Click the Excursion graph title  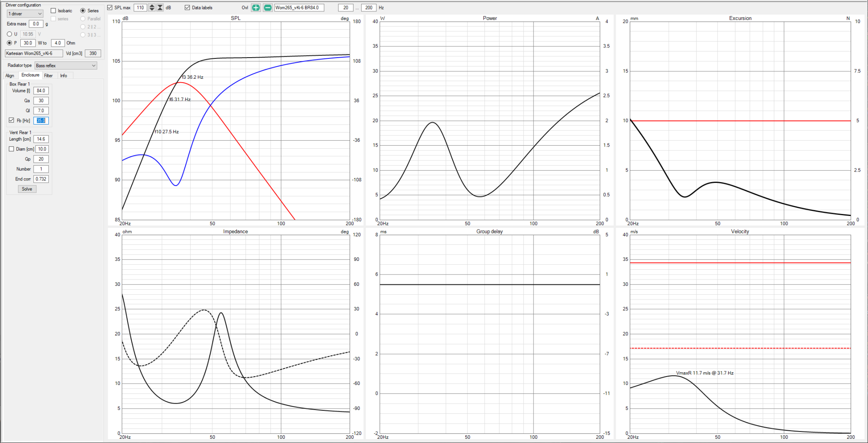(740, 18)
